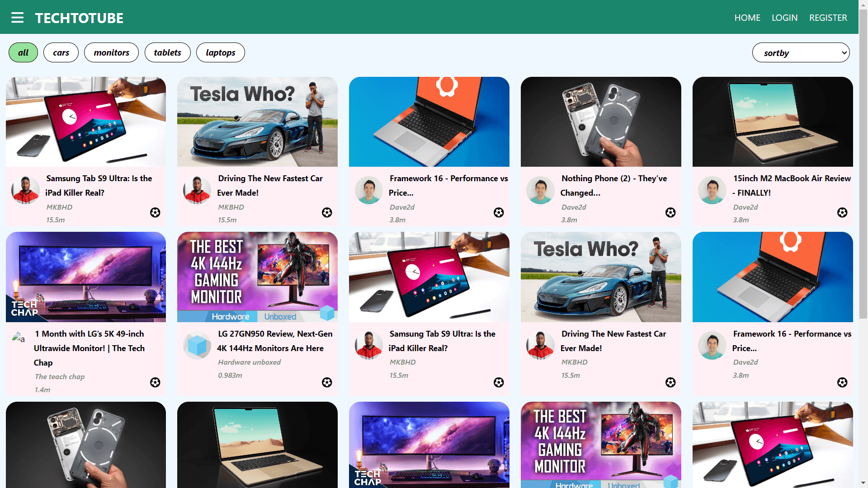This screenshot has height=488, width=868.
Task: Click Dave2d avatar on first-row Framework 16 card
Action: coord(369,190)
